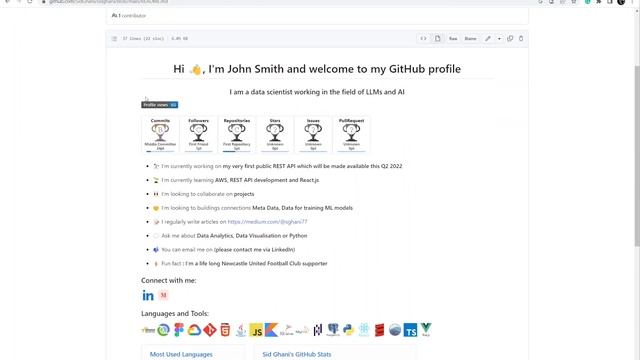Click the Java logo icon

(x=241, y=330)
